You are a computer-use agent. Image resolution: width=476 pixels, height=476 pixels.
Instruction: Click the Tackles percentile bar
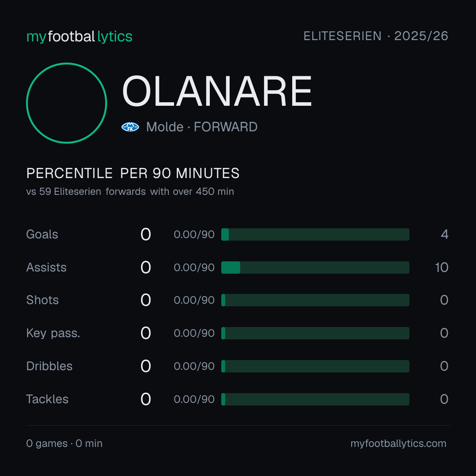pos(315,399)
